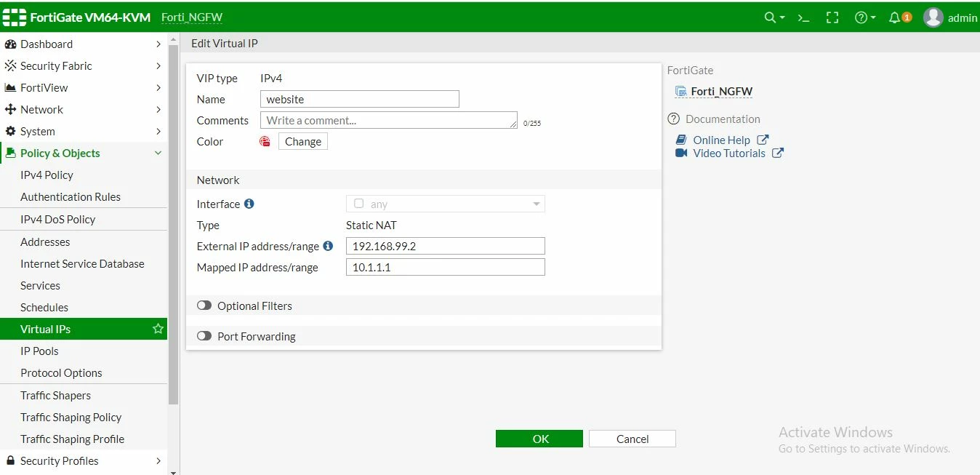The height and width of the screenshot is (475, 980).
Task: Click the info icon beside Interface
Action: click(249, 204)
